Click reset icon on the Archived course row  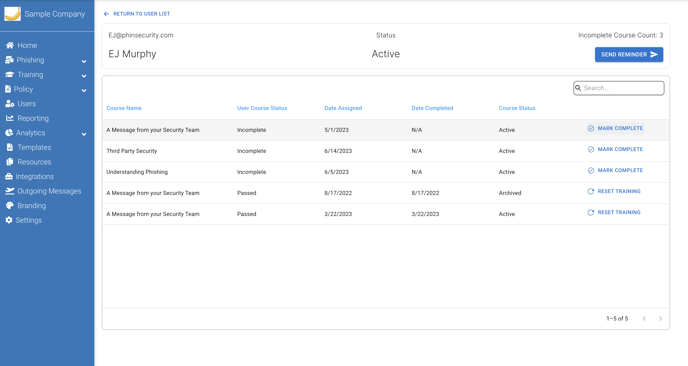(x=591, y=191)
